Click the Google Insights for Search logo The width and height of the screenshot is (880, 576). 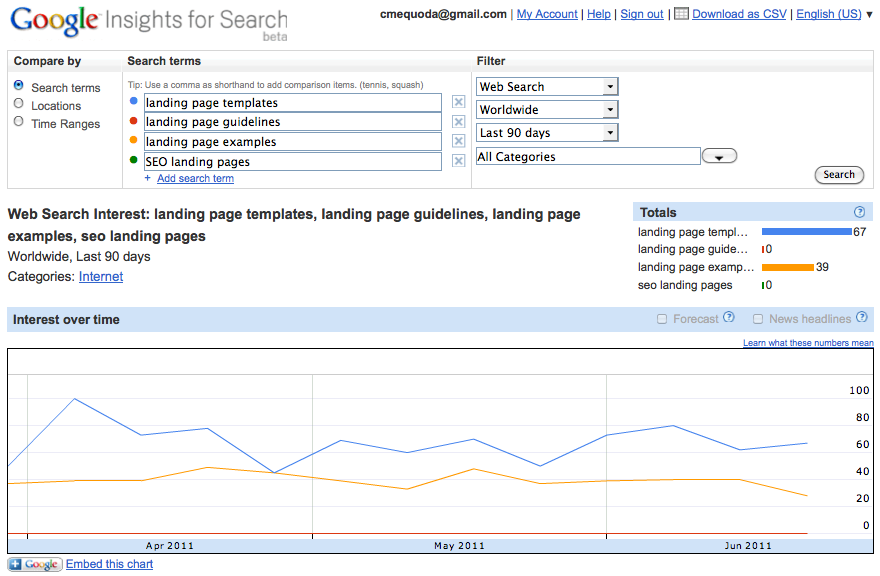coord(149,23)
